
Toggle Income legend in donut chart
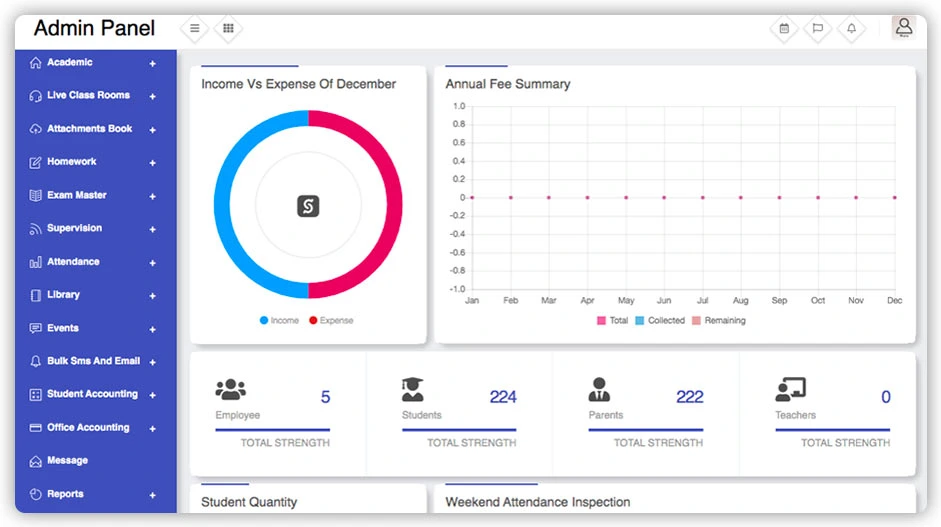(279, 321)
